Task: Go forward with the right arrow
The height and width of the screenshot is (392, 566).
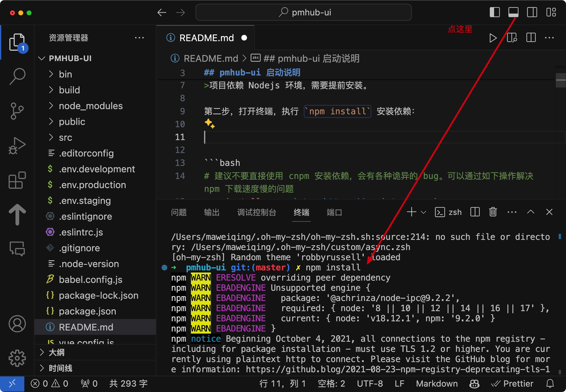Action: pyautogui.click(x=181, y=12)
